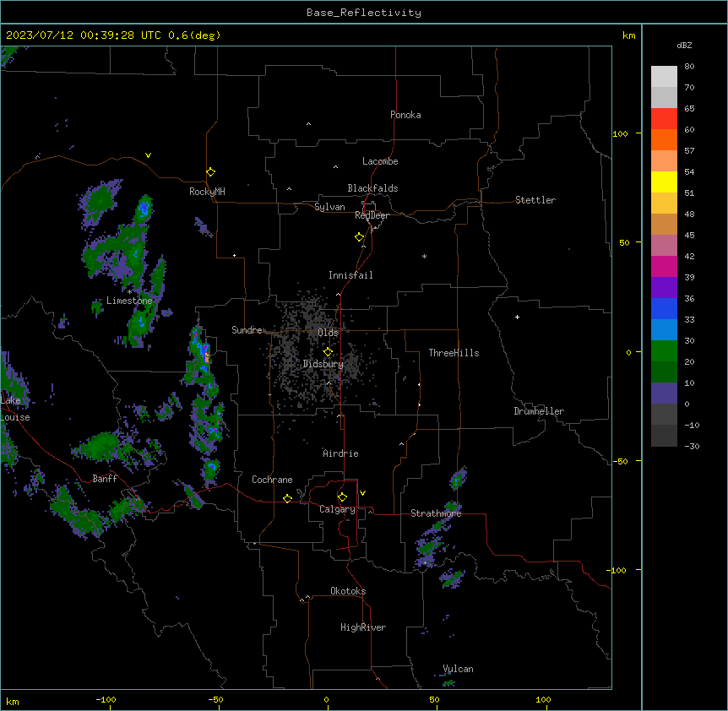Click the Okotoks city label
The image size is (728, 711).
tap(348, 591)
